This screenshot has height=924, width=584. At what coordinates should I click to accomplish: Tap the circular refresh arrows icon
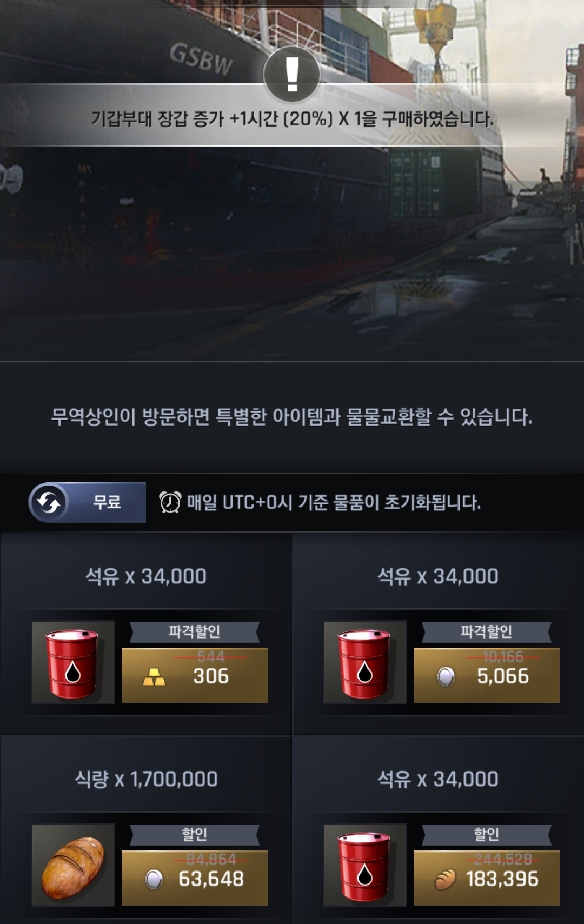tap(49, 502)
